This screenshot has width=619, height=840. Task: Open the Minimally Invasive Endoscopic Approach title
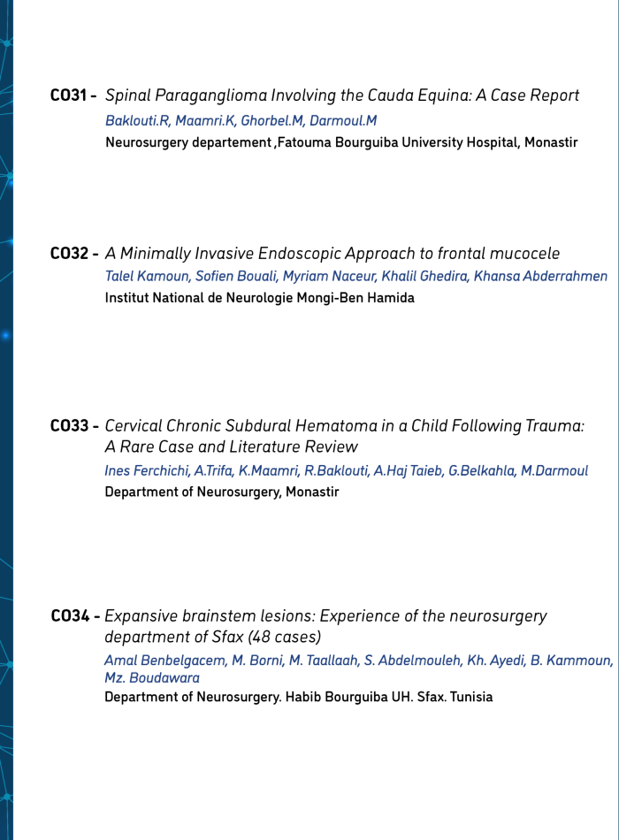332,254
